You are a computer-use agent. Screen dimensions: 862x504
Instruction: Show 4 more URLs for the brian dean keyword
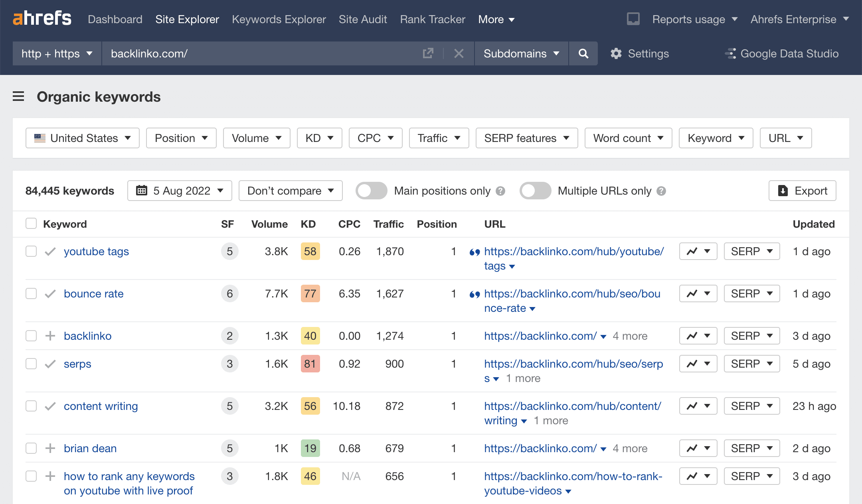[x=630, y=448]
